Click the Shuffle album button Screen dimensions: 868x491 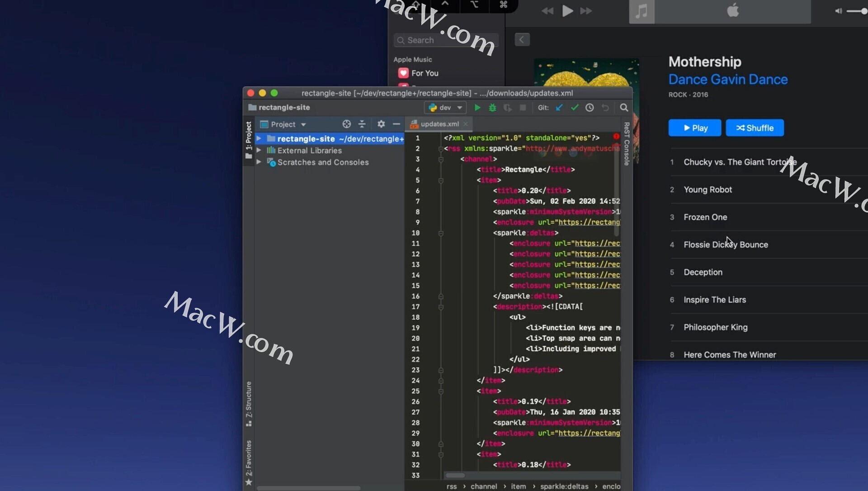755,128
